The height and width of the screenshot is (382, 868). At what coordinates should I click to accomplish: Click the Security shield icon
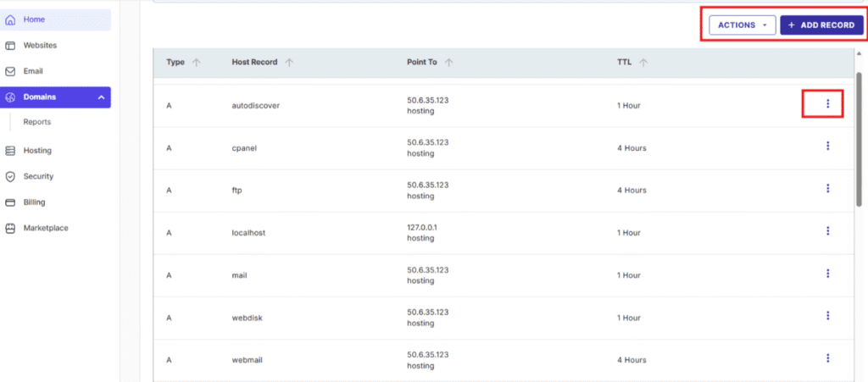coord(11,177)
